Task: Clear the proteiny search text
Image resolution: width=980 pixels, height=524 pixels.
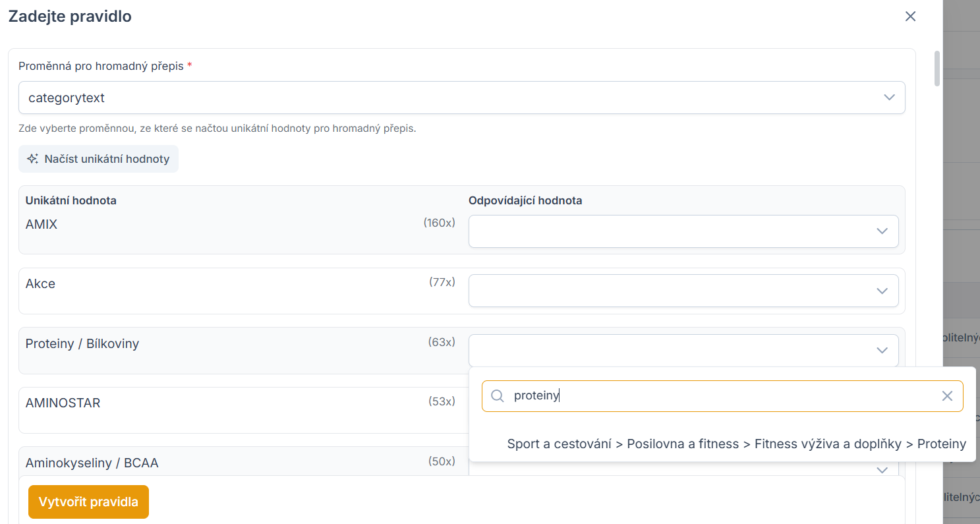Action: (947, 396)
